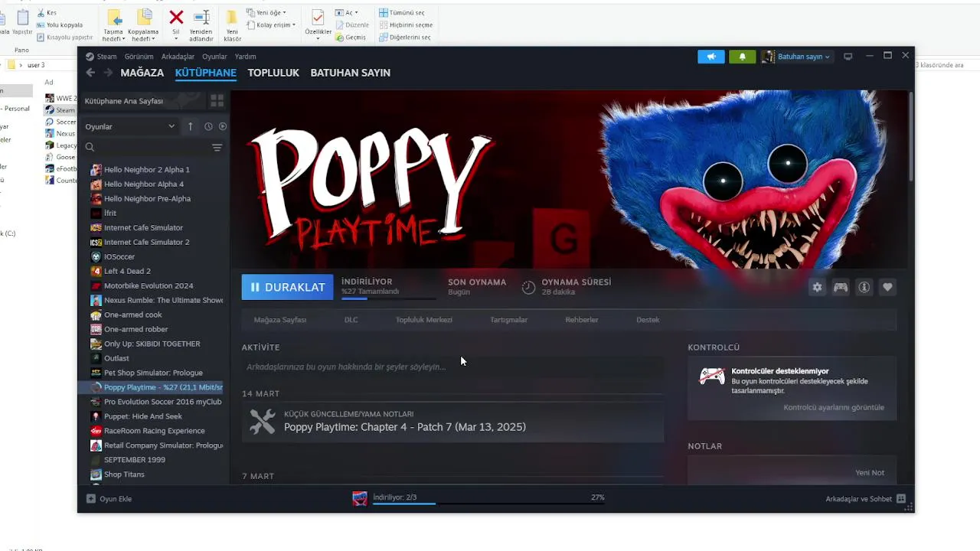Click the game page vertical scrollbar
Viewport: 980px width, 551px height.
click(911, 136)
